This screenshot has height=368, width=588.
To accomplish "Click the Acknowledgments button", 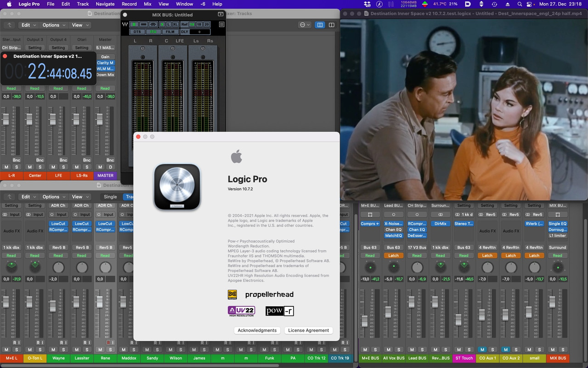I will (257, 330).
